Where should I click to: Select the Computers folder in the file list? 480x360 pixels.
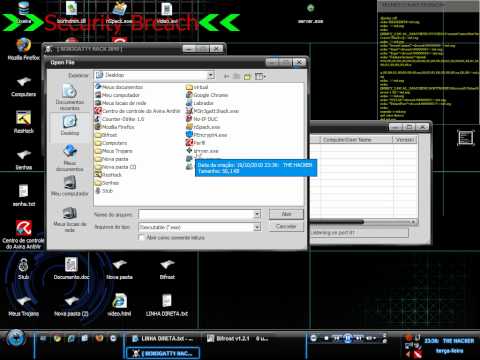[111, 143]
